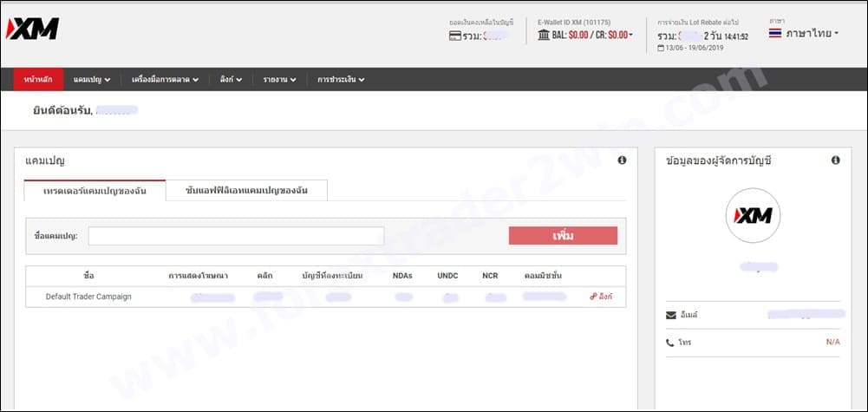Click the Thai flag icon
This screenshot has width=868, height=412.
774,33
